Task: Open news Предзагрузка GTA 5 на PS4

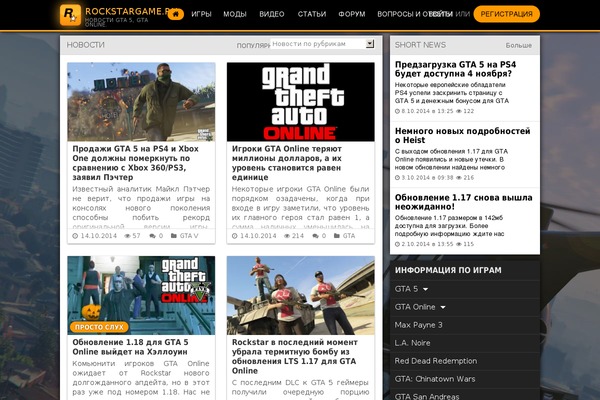Action: [455, 69]
